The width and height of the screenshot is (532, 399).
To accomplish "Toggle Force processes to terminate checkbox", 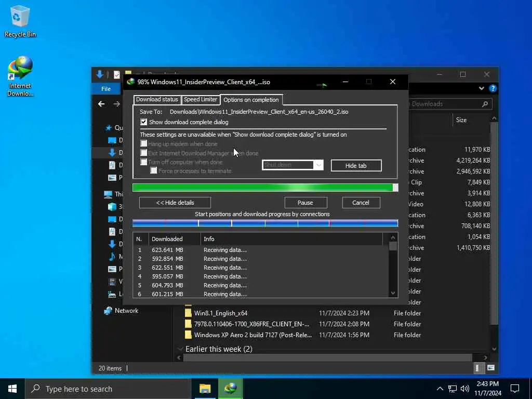I will (154, 170).
